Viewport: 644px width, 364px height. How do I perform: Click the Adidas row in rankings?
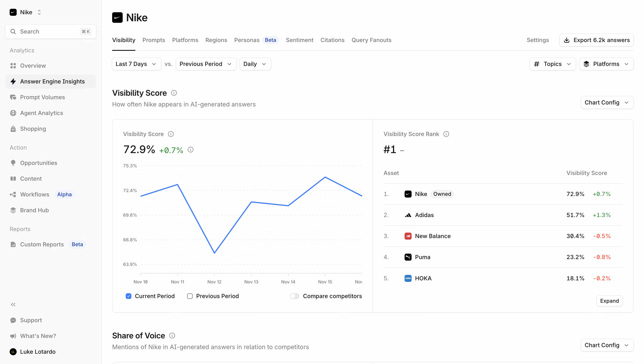tap(503, 215)
